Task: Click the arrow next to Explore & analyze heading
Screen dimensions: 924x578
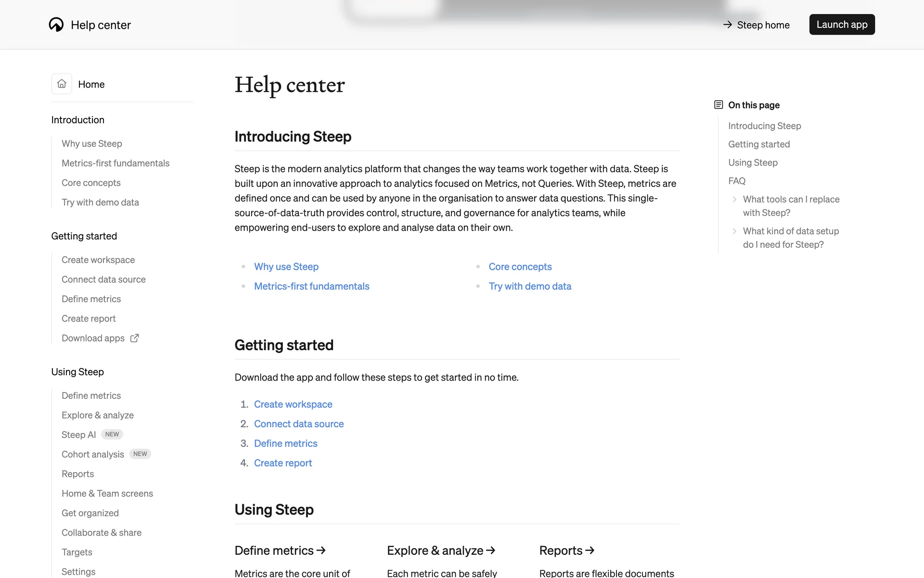Action: [491, 550]
